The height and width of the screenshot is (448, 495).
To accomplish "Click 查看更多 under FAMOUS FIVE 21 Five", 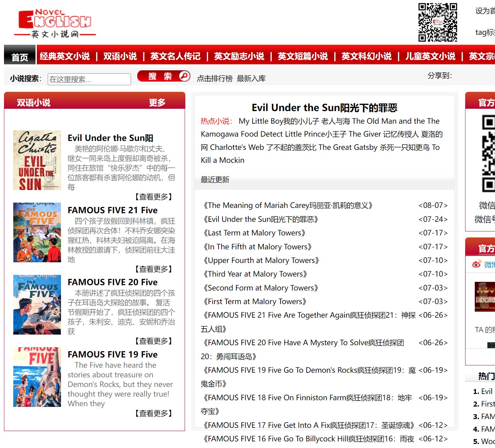I will pos(154,269).
